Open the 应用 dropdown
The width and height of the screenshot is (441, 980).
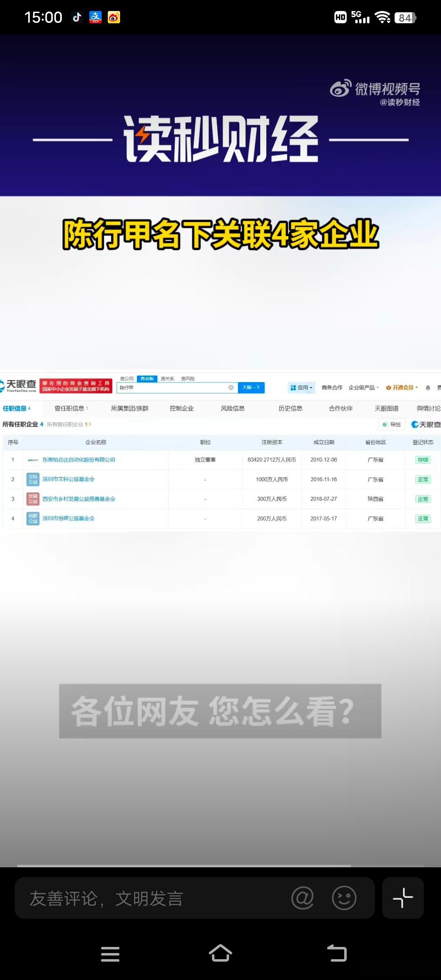[x=302, y=388]
